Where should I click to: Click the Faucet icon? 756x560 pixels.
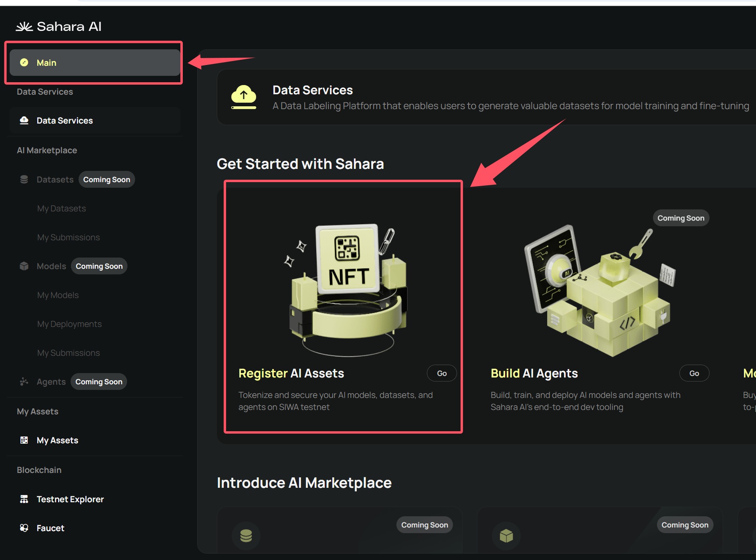click(24, 528)
